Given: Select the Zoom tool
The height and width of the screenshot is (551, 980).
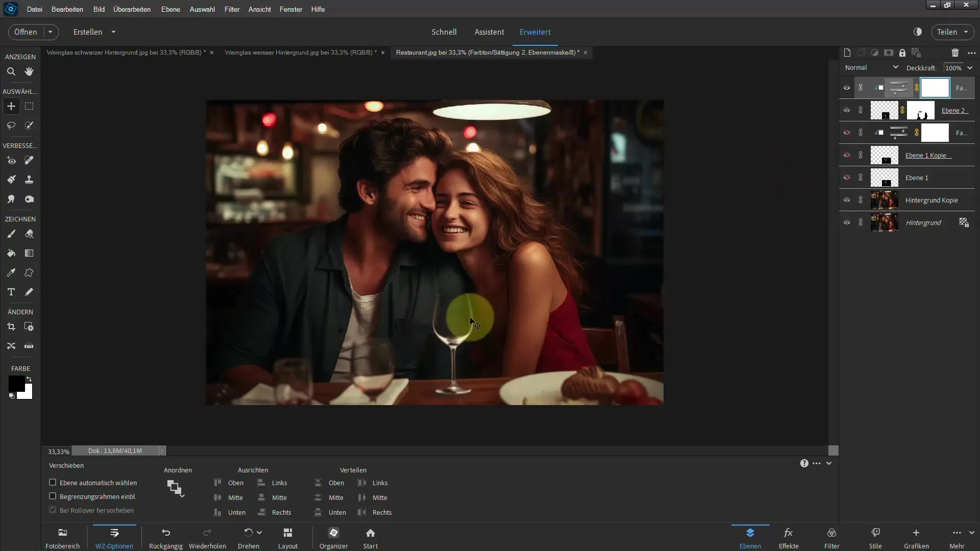Looking at the screenshot, I should pyautogui.click(x=11, y=72).
